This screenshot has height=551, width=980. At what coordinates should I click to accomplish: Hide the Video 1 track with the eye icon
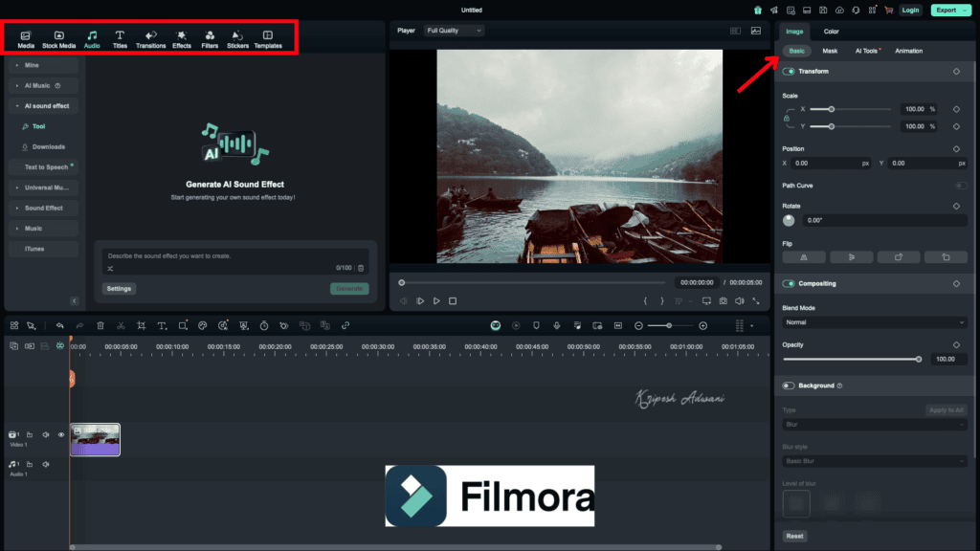point(61,434)
